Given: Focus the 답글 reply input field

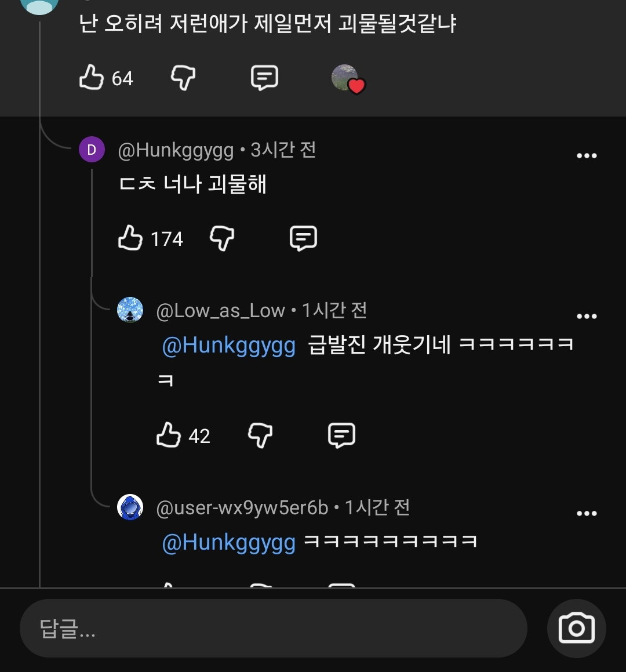Looking at the screenshot, I should pos(274,629).
